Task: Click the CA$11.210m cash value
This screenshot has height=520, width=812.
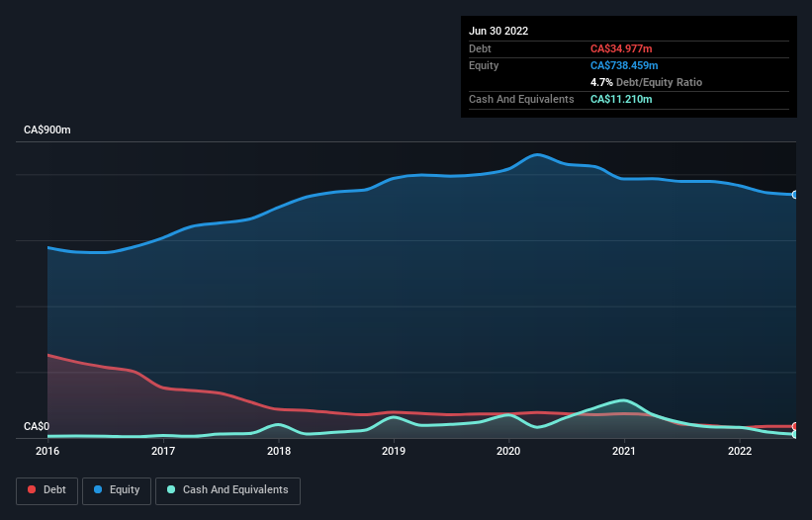Action: (x=621, y=99)
